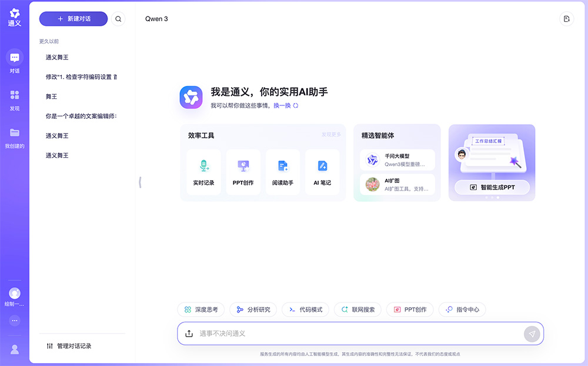
Task: Open the 修改"1. 检查字符编码设置 conversation
Action: pyautogui.click(x=82, y=77)
